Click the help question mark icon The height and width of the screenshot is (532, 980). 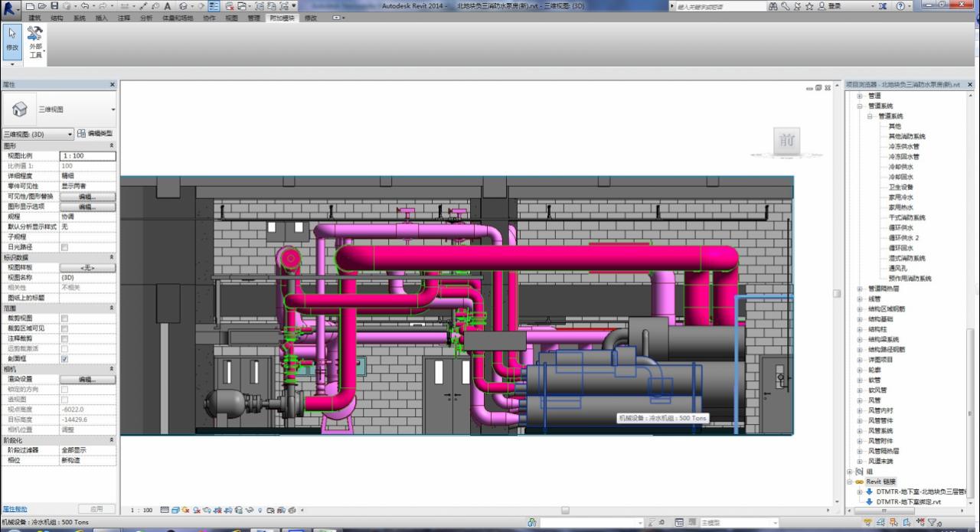[x=900, y=6]
